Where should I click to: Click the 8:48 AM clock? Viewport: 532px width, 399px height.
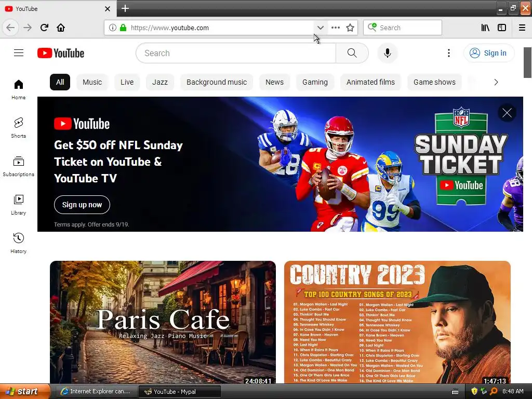tap(513, 391)
